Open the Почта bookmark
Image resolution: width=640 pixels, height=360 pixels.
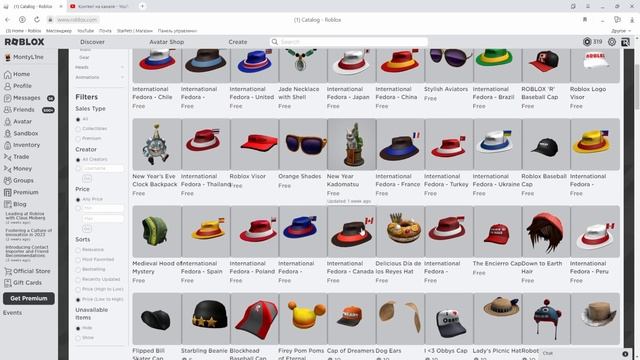pyautogui.click(x=105, y=31)
